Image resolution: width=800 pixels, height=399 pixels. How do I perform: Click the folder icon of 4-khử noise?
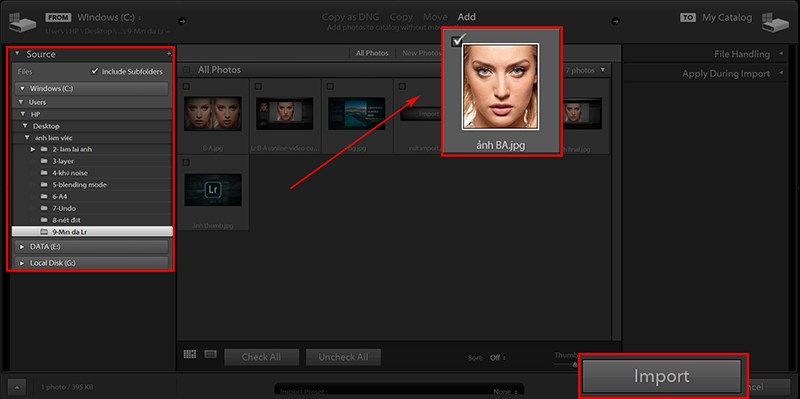[44, 173]
